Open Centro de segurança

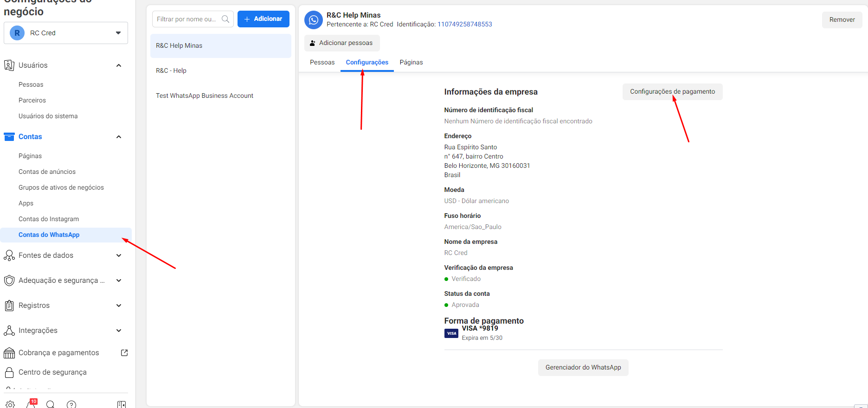[52, 372]
